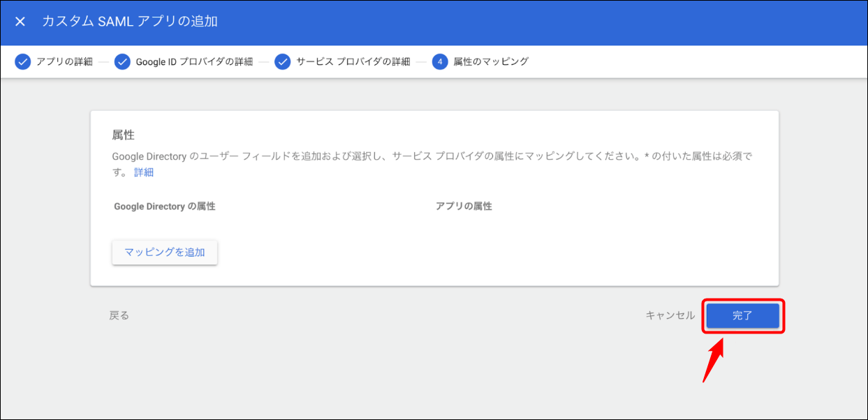Click the checkmark icon on サービス プロバイダの詳細
The height and width of the screenshot is (420, 868).
coord(281,61)
